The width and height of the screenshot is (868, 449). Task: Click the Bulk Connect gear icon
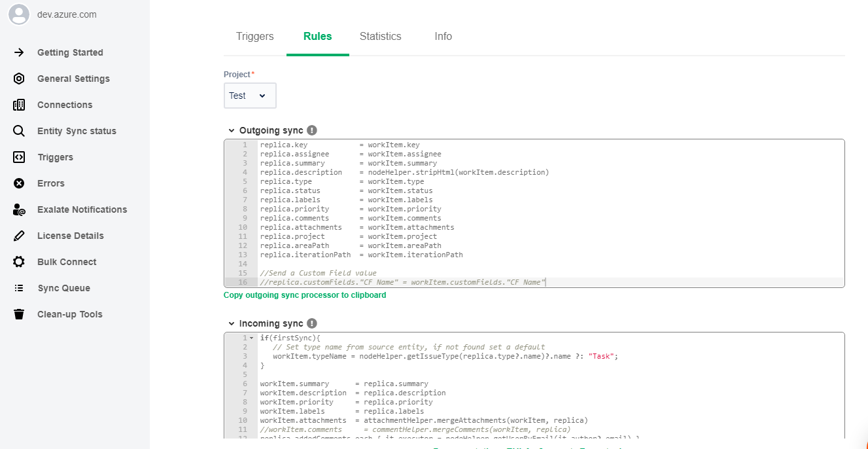(19, 262)
